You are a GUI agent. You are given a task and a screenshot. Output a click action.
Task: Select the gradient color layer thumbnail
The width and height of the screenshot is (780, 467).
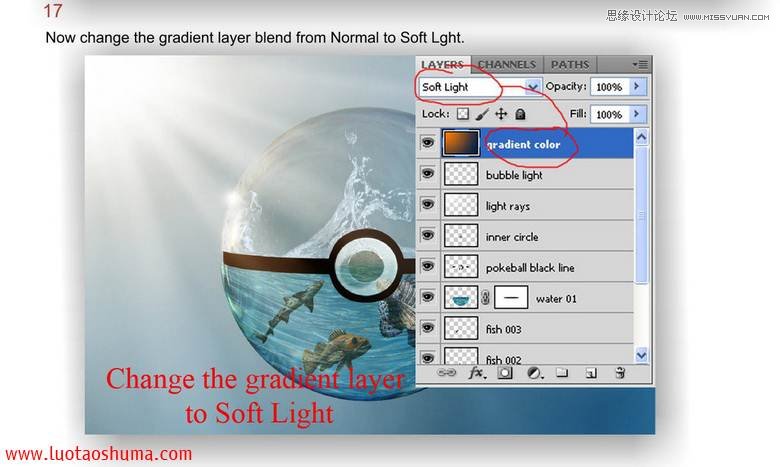coord(461,143)
